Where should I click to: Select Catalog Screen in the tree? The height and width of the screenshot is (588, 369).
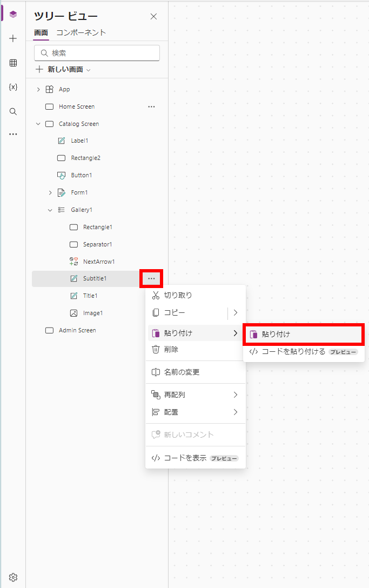pyautogui.click(x=79, y=124)
